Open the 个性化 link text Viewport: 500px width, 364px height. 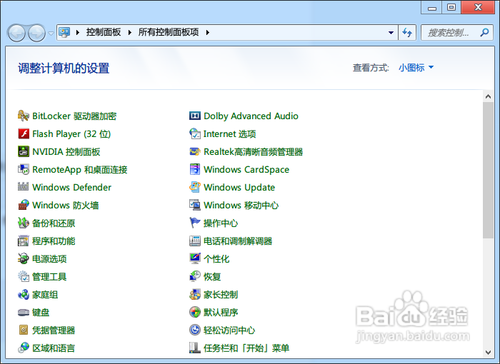pyautogui.click(x=217, y=259)
